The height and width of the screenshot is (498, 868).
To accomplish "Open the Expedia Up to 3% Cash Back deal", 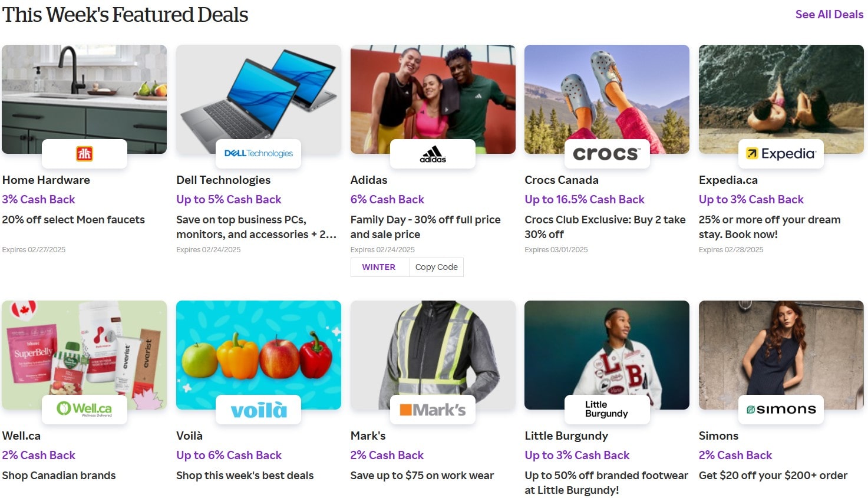I will click(x=751, y=199).
